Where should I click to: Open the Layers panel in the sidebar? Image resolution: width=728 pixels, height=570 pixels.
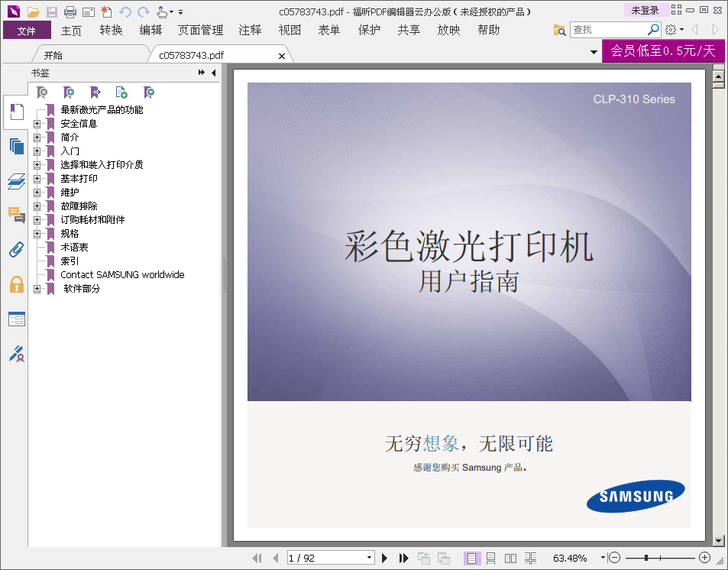(x=16, y=181)
